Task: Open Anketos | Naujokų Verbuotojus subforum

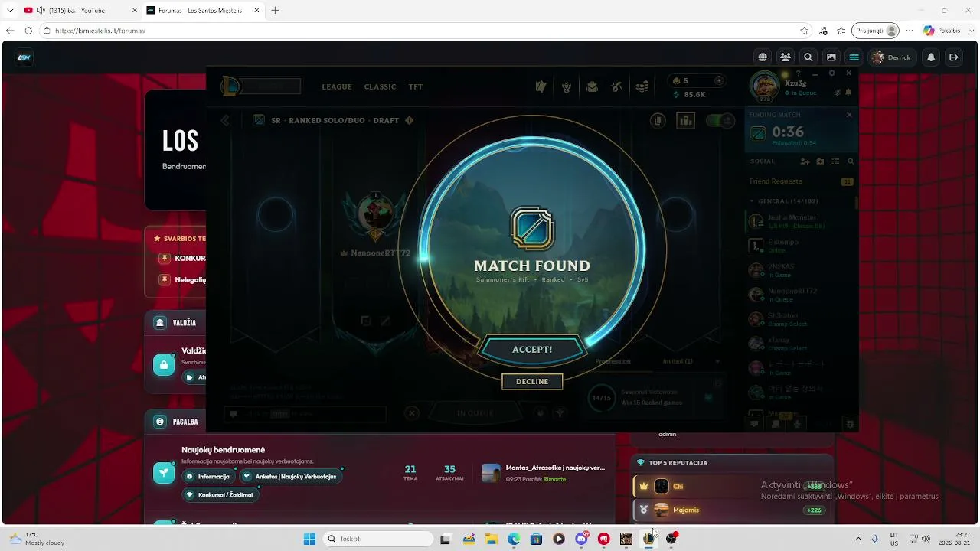Action: coord(289,476)
